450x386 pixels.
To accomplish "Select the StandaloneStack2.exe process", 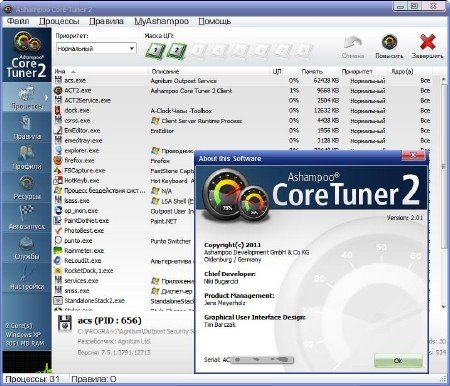I will click(94, 301).
